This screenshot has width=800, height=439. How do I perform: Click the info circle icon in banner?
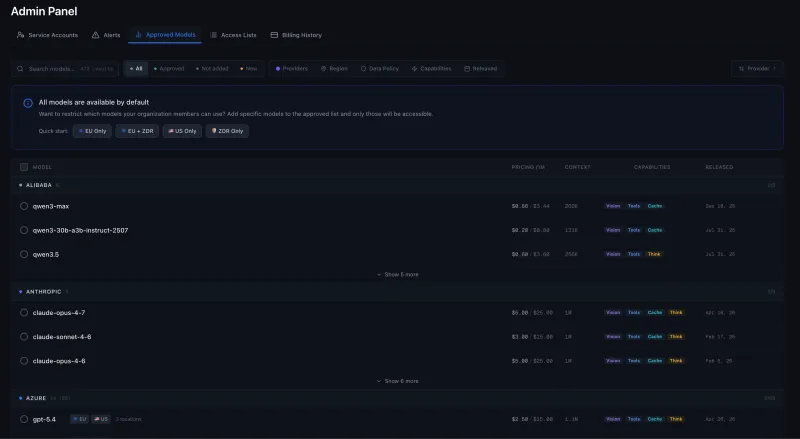(x=28, y=103)
